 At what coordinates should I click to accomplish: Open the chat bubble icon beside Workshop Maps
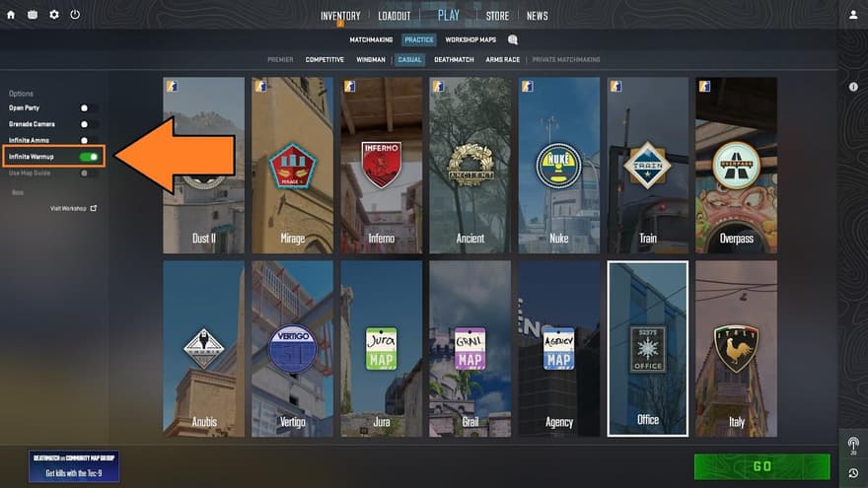point(513,40)
